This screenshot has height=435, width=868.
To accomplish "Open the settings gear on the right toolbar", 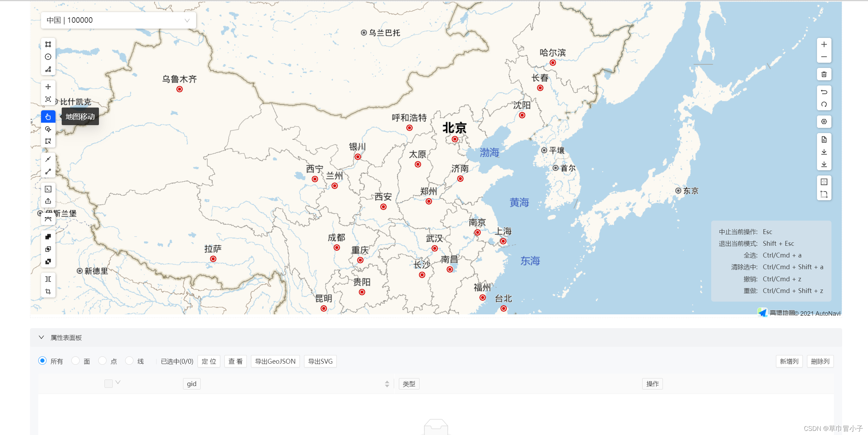I will (824, 121).
